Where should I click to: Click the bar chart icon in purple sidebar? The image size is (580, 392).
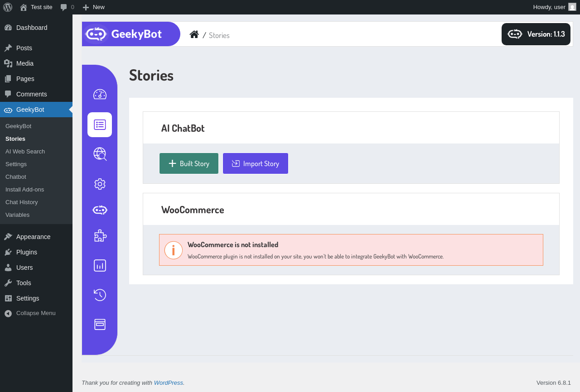click(100, 265)
